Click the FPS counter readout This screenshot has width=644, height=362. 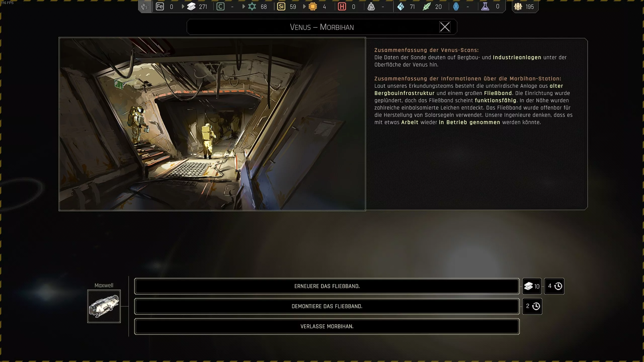[x=7, y=3]
